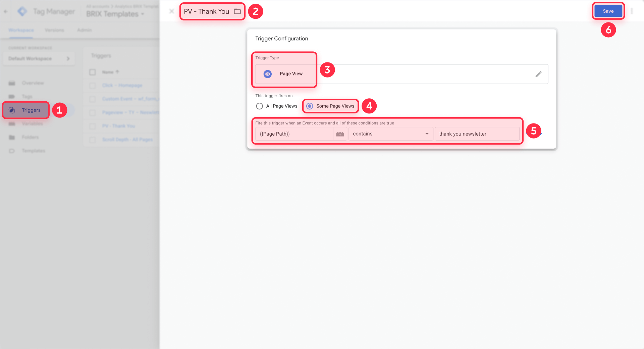The height and width of the screenshot is (349, 644).
Task: Open the Scroll Depth - All Pages link
Action: [x=127, y=140]
